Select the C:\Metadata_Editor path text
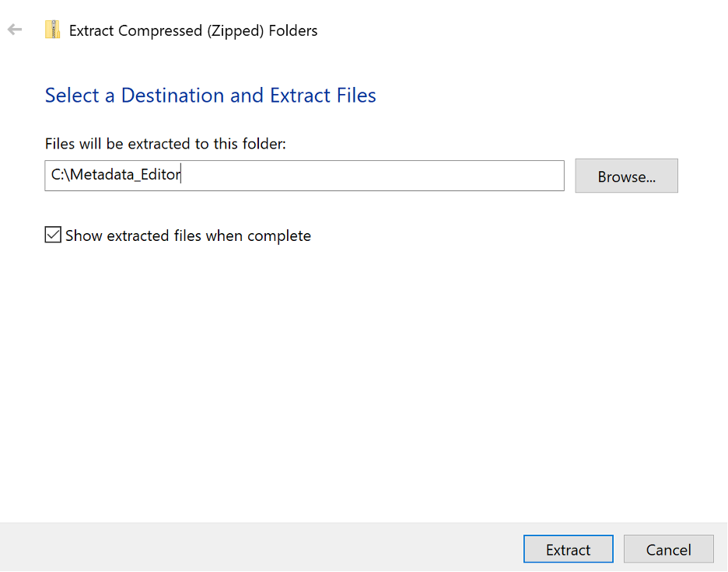Image resolution: width=728 pixels, height=572 pixels. click(x=115, y=174)
